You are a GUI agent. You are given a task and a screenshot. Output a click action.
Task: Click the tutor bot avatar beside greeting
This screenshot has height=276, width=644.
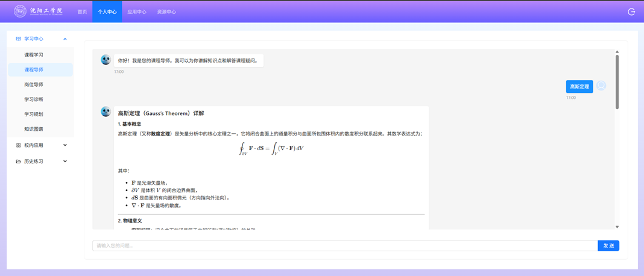106,60
